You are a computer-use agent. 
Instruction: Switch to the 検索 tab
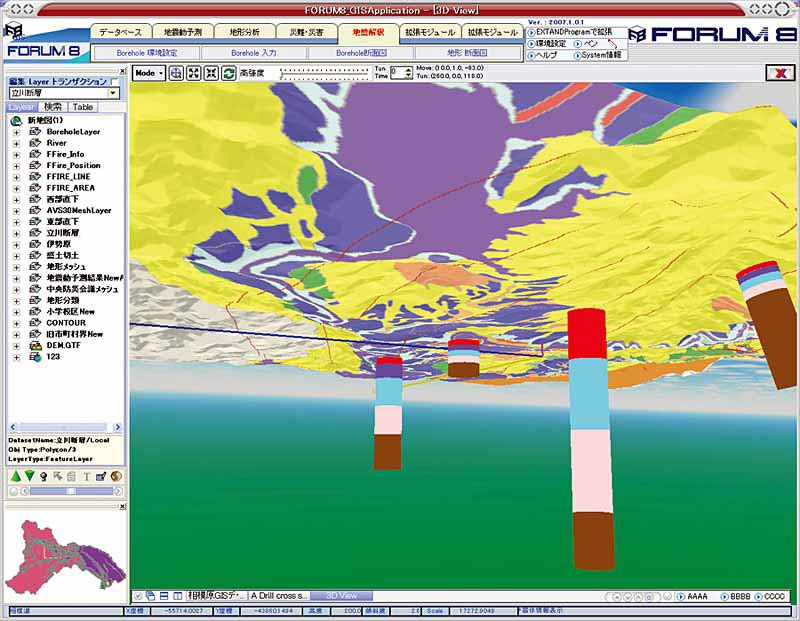[x=53, y=107]
